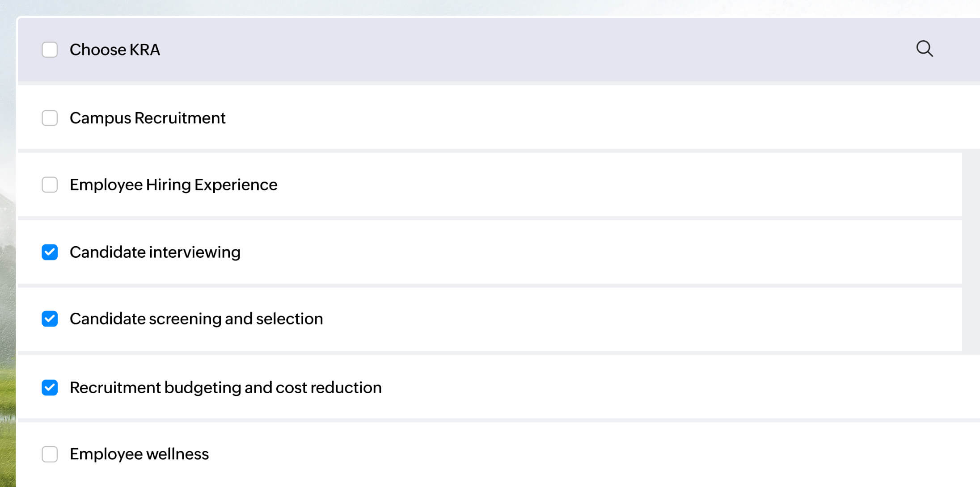This screenshot has width=980, height=487.
Task: Uncheck the Candidate interviewing checkbox
Action: (50, 252)
